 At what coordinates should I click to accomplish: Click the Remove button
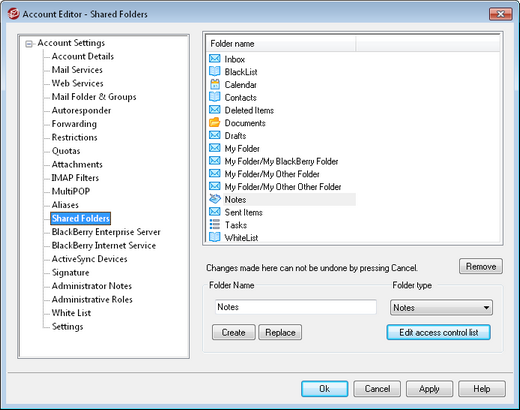481,266
